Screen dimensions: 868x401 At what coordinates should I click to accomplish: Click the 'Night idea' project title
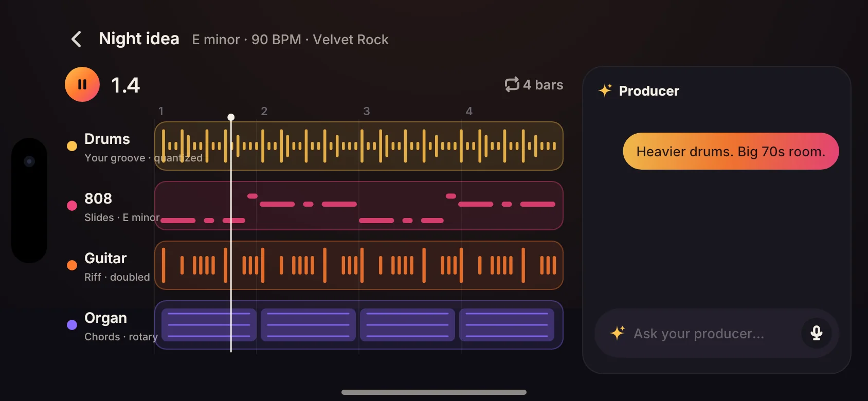pyautogui.click(x=139, y=39)
